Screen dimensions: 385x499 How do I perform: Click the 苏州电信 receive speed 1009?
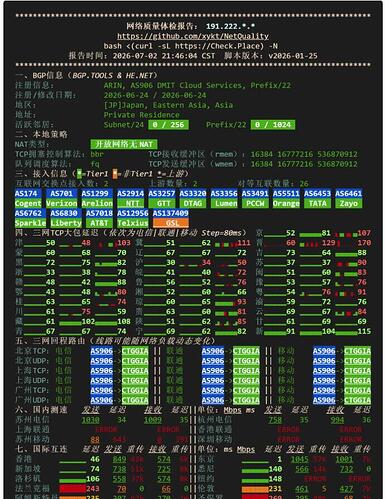[153, 420]
